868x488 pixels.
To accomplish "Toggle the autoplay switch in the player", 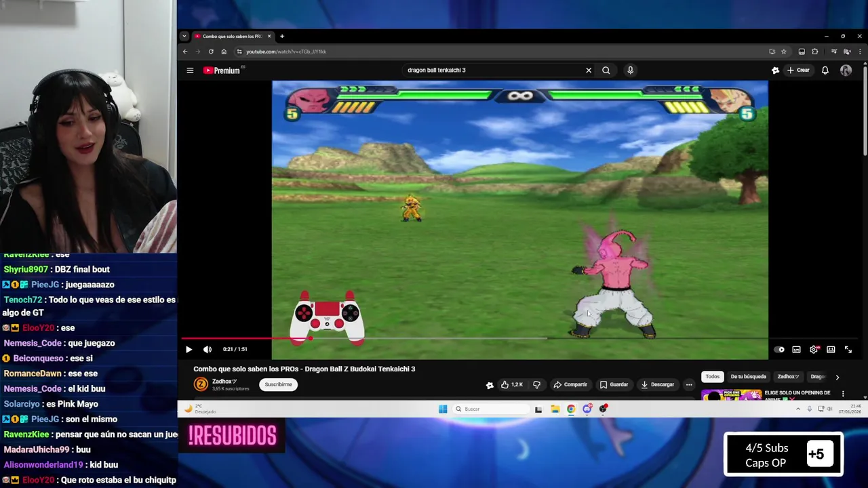I will tap(780, 350).
